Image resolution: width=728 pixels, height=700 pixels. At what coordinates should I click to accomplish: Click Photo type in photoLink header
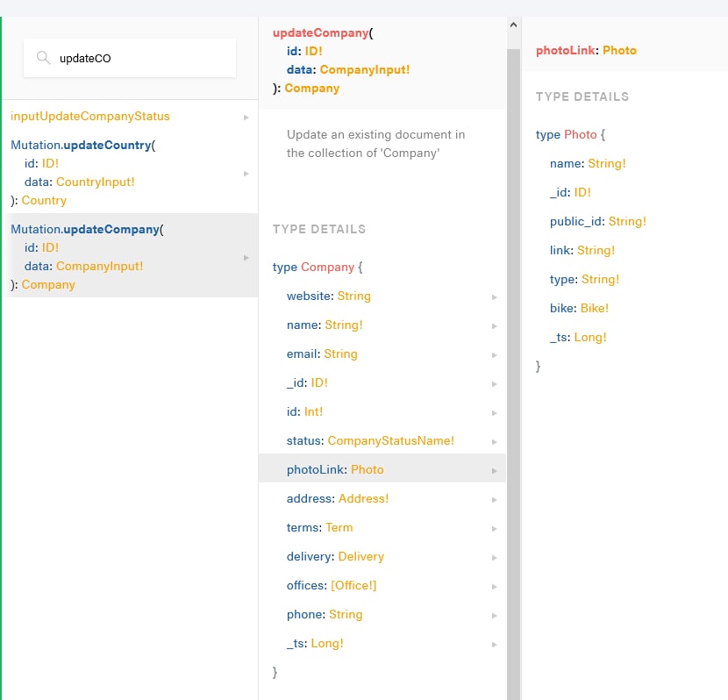click(619, 50)
